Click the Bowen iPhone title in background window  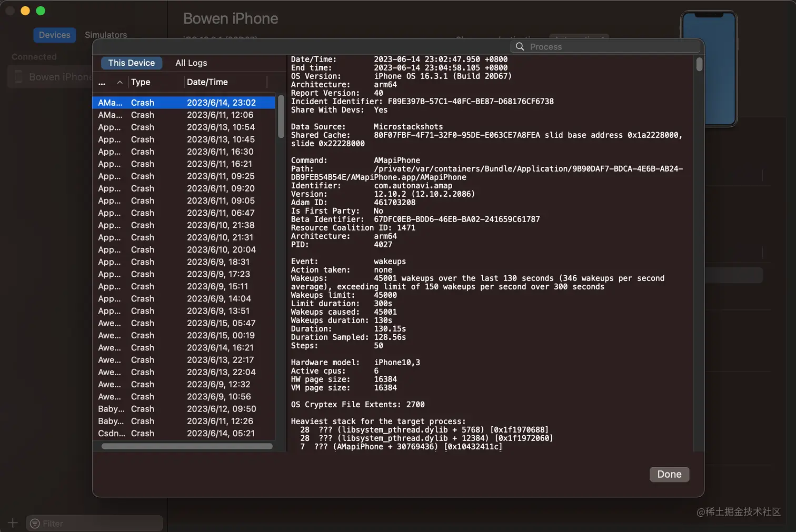(231, 18)
